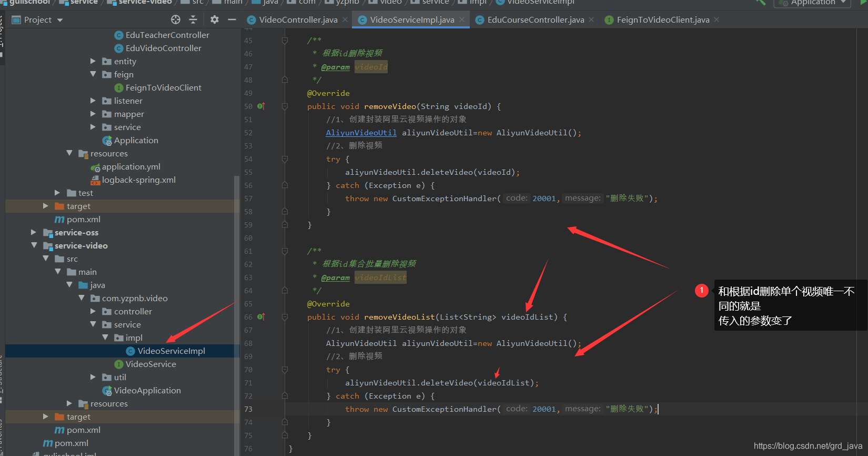The height and width of the screenshot is (456, 868).
Task: Expand the listener package
Action: [93, 101]
